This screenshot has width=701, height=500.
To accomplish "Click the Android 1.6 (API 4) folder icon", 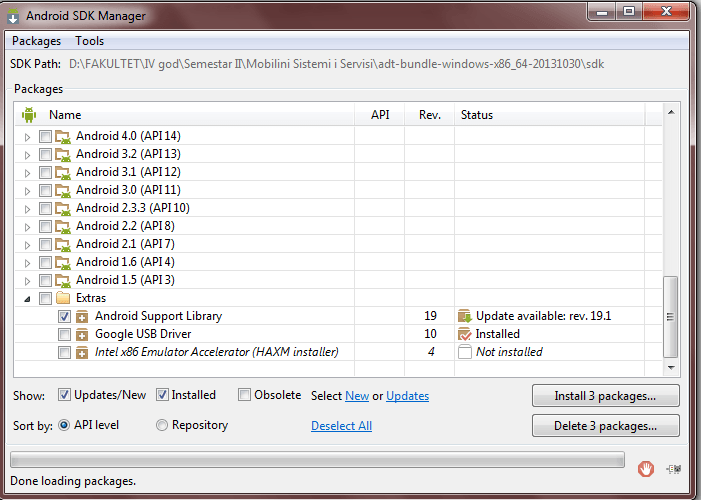I will coord(63,262).
